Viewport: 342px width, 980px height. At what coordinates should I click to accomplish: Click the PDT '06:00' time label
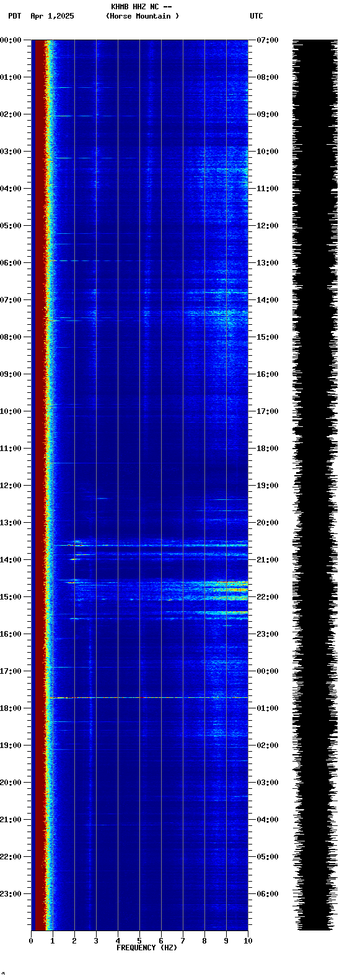coord(11,263)
